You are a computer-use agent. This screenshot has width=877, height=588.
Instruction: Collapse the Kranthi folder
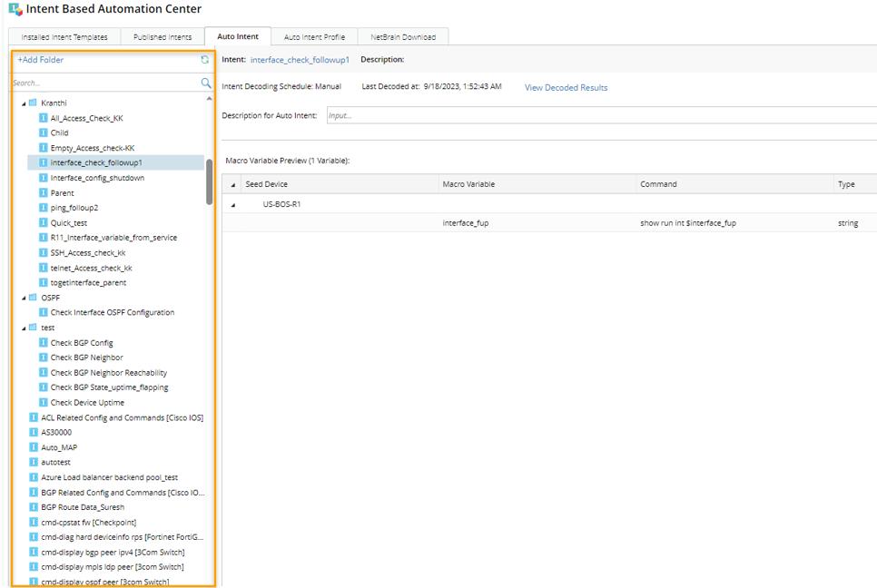(24, 103)
